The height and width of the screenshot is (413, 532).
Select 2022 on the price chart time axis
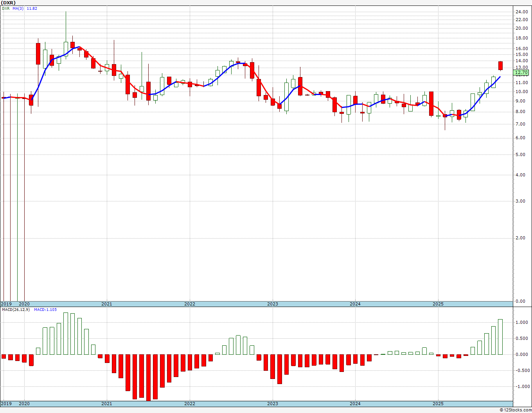click(190, 304)
